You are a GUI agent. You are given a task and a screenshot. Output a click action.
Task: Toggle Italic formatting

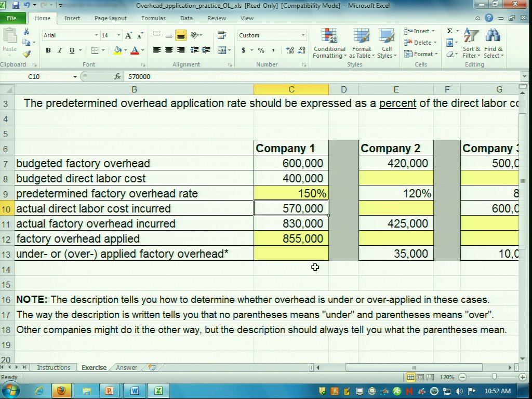(60, 50)
